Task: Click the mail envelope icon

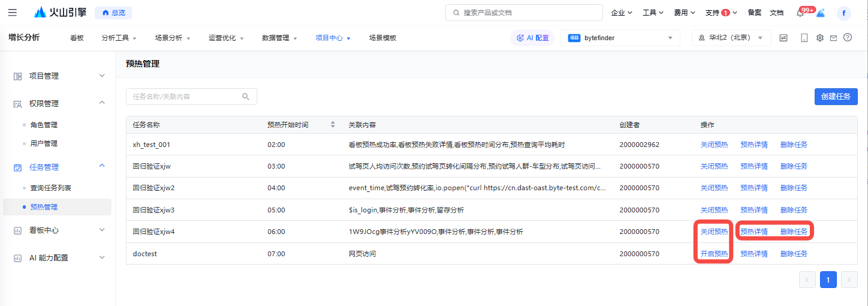Action: tap(833, 38)
